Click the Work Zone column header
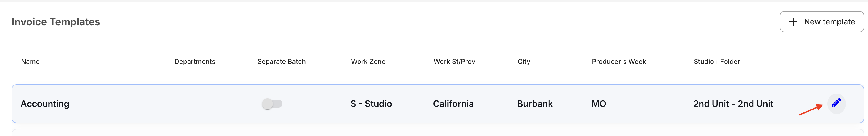 [368, 62]
